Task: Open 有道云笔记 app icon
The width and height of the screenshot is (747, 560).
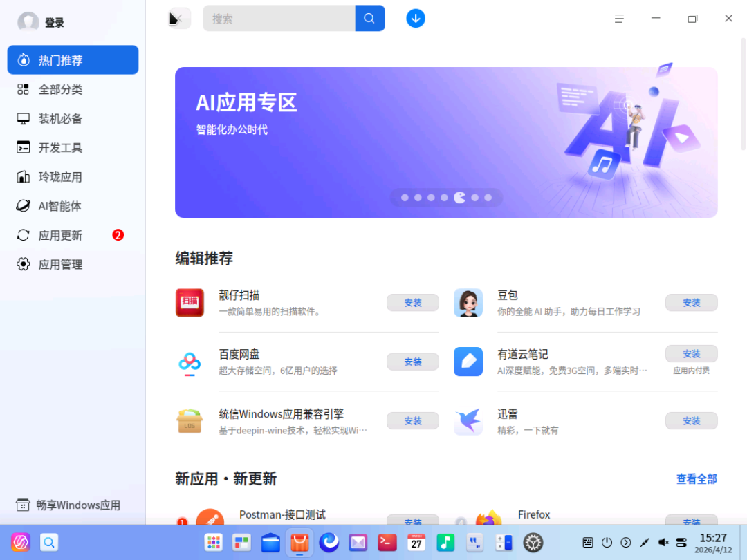Action: tap(468, 362)
